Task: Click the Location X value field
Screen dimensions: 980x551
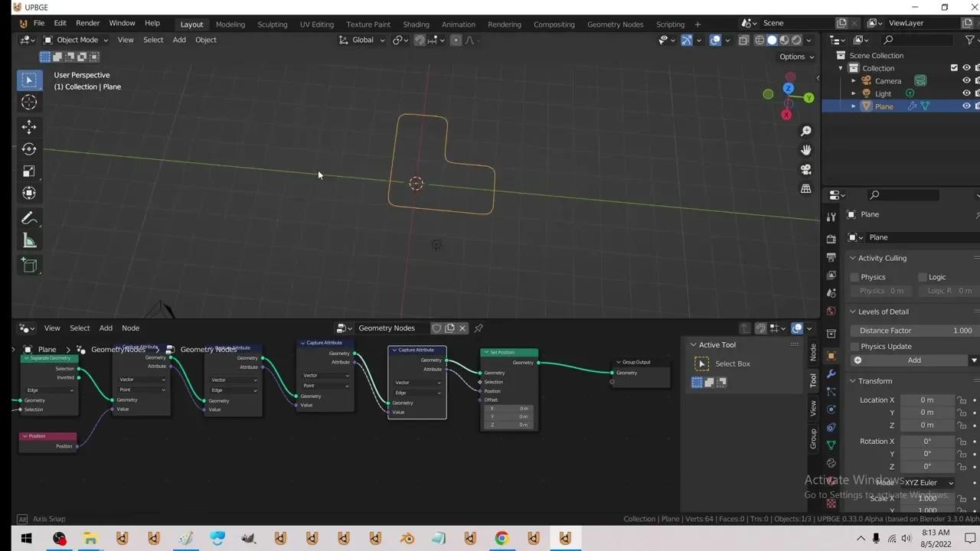Action: [x=927, y=399]
